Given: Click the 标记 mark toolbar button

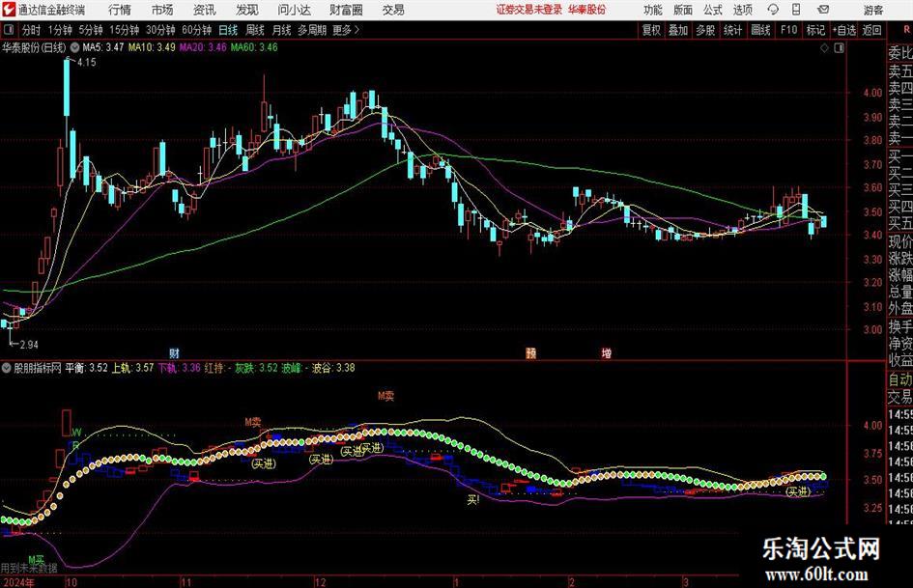Looking at the screenshot, I should (815, 30).
